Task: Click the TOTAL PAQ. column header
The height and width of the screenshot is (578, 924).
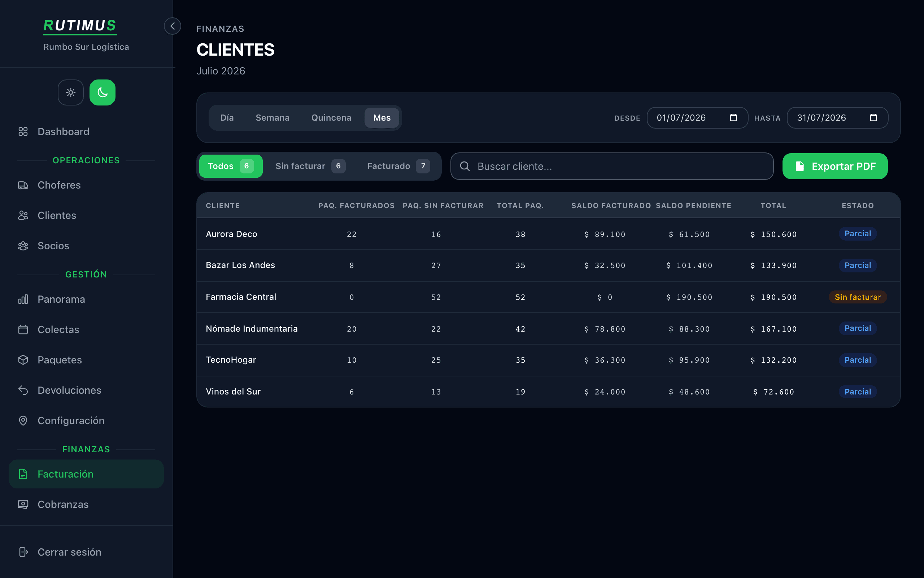Action: (520, 206)
